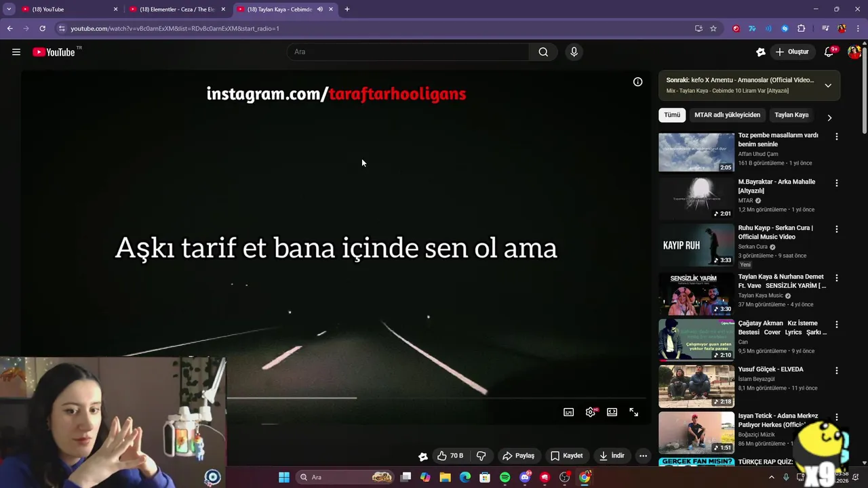Image resolution: width=868 pixels, height=488 pixels.
Task: Open the YouTube hamburger guide menu
Action: coord(16,52)
